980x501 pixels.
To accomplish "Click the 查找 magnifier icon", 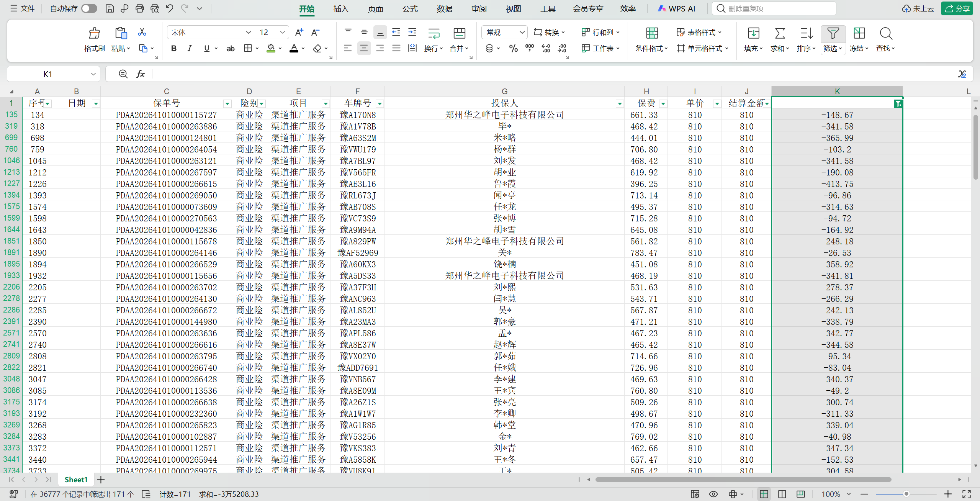I will pos(885,33).
